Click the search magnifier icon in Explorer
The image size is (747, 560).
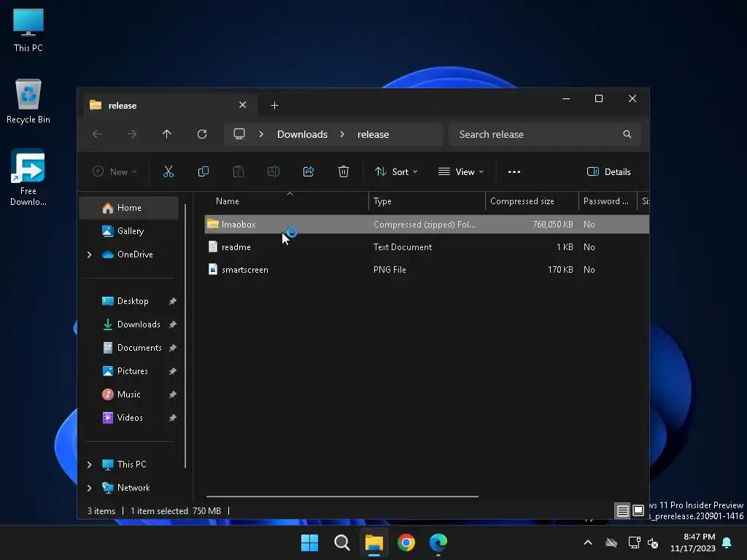click(x=627, y=134)
